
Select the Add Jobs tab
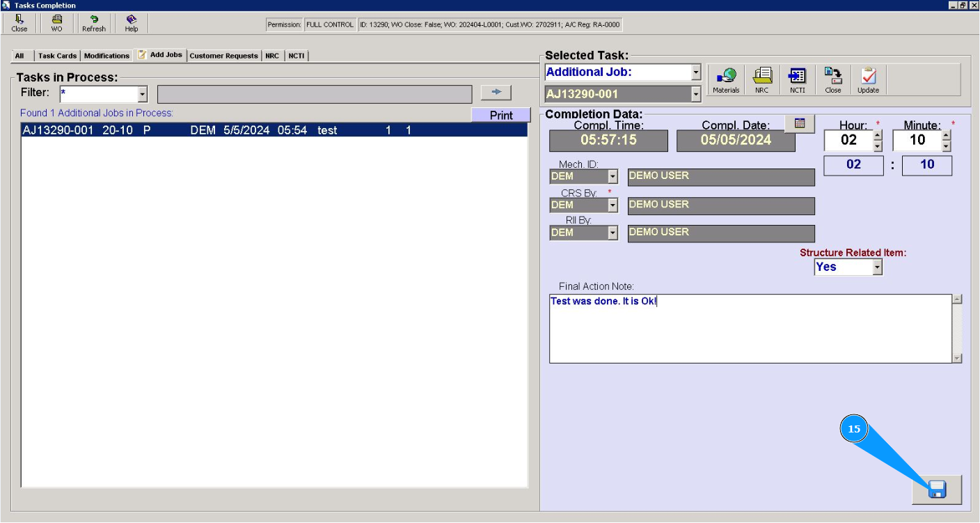pyautogui.click(x=160, y=54)
